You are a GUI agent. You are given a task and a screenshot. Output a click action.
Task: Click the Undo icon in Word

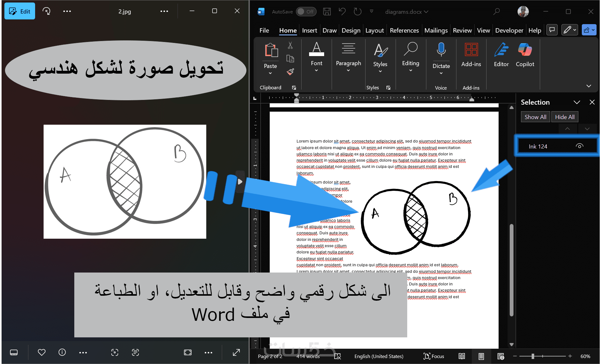pos(342,12)
